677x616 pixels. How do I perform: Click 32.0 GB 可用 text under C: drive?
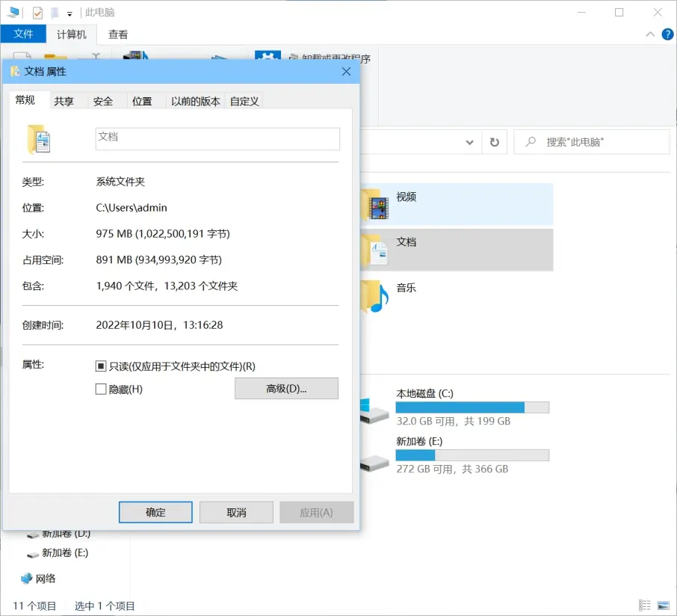coord(454,421)
